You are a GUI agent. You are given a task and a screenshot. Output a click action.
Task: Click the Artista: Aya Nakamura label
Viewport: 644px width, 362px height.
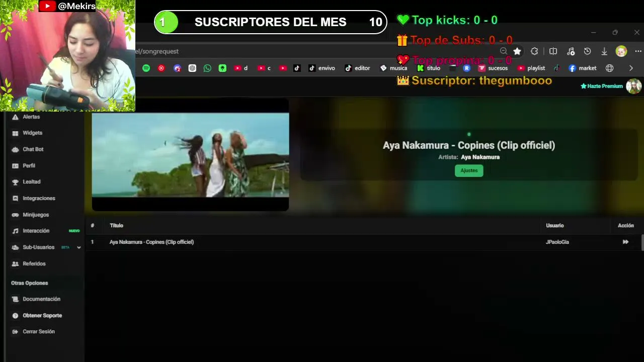pos(469,157)
